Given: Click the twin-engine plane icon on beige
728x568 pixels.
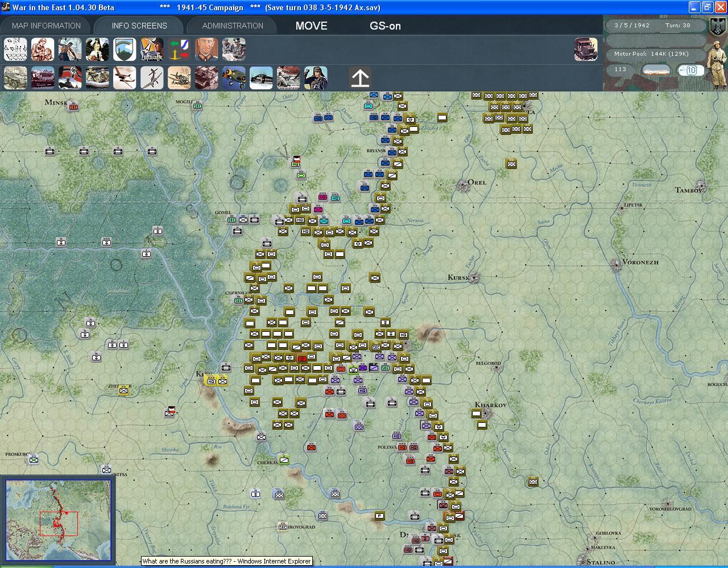Looking at the screenshot, I should [125, 78].
